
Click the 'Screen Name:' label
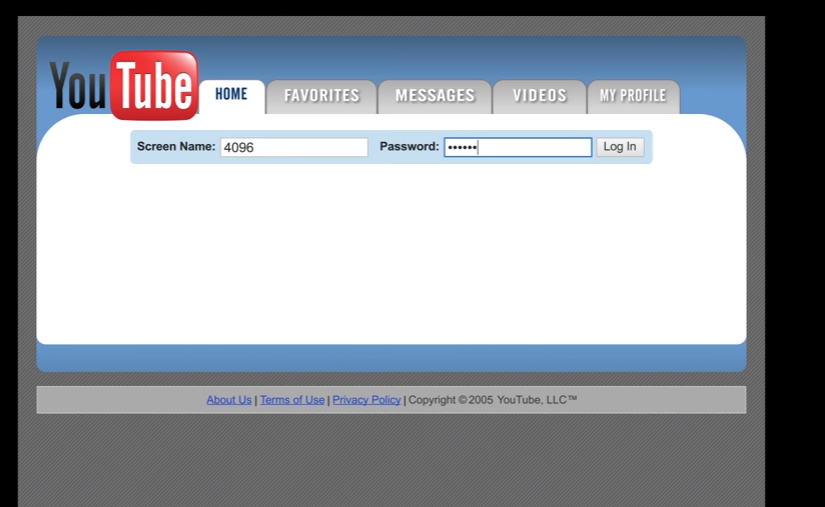pos(176,146)
